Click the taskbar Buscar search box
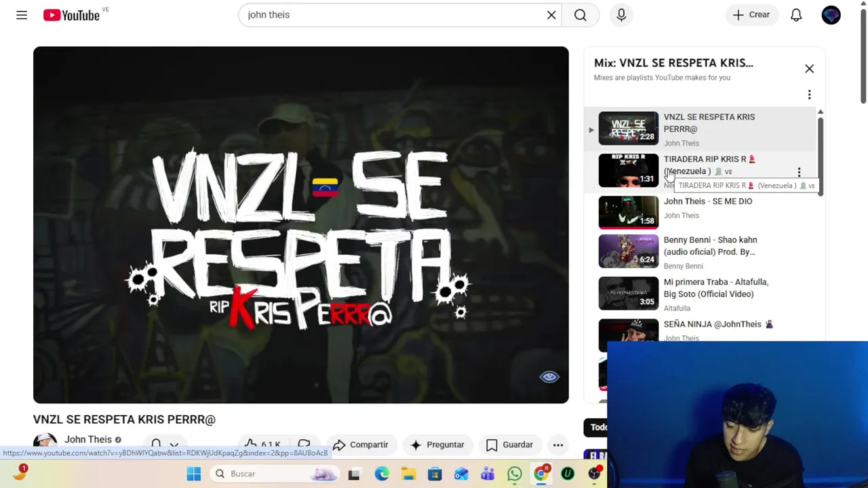This screenshot has width=868, height=488. point(275,474)
